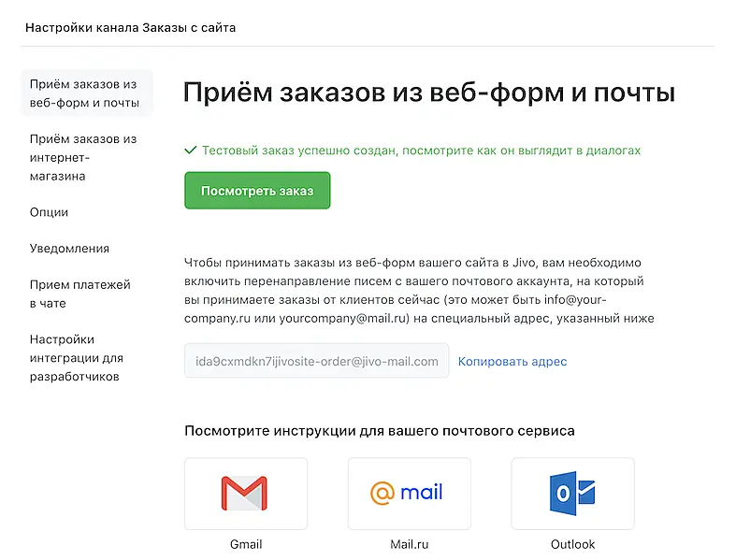Open the Outlook instructions logo card
The width and height of the screenshot is (736, 560).
point(572,493)
